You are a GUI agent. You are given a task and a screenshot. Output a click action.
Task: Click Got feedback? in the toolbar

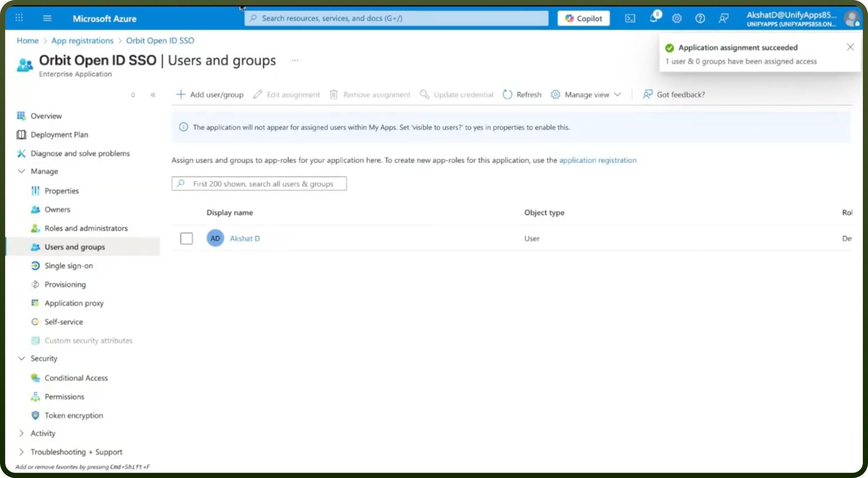click(x=674, y=94)
